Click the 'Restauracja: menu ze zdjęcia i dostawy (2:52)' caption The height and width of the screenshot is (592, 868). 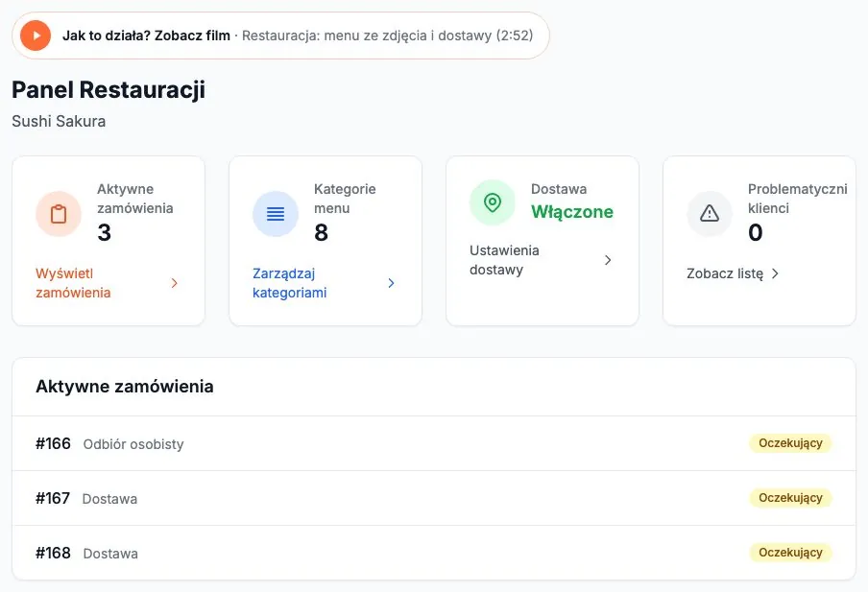click(x=388, y=36)
